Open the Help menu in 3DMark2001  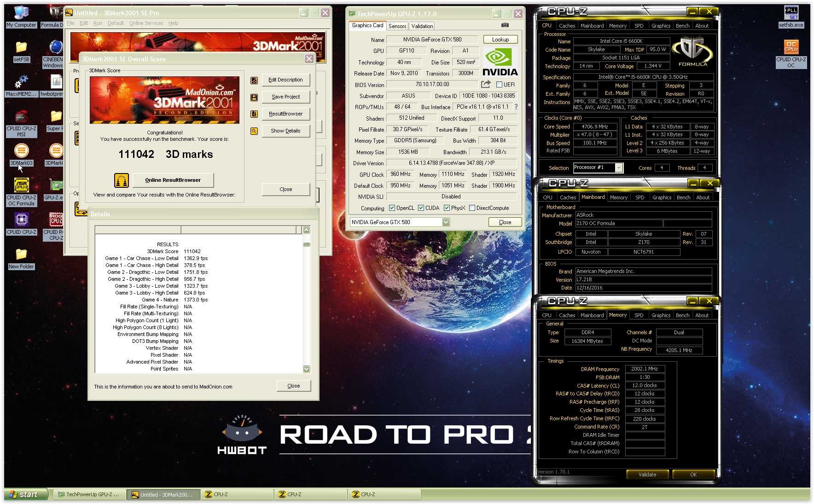pyautogui.click(x=173, y=23)
